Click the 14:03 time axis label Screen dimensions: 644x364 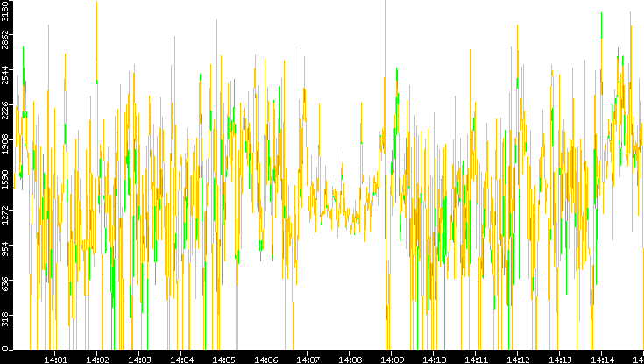tap(139, 360)
